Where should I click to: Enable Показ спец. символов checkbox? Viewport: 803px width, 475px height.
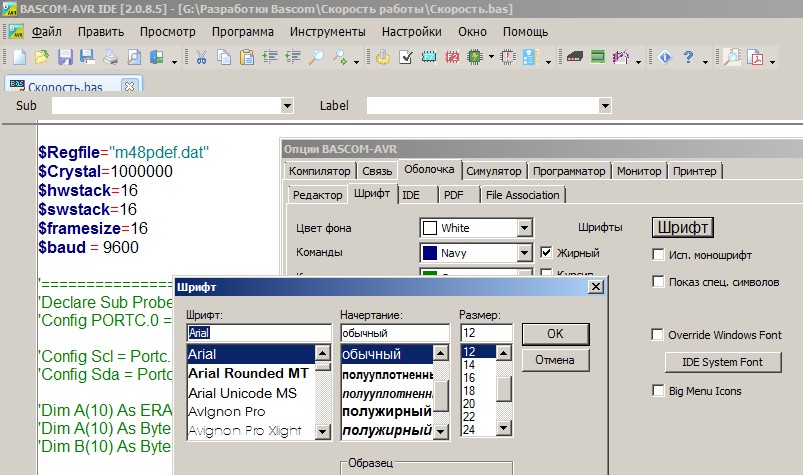(658, 282)
